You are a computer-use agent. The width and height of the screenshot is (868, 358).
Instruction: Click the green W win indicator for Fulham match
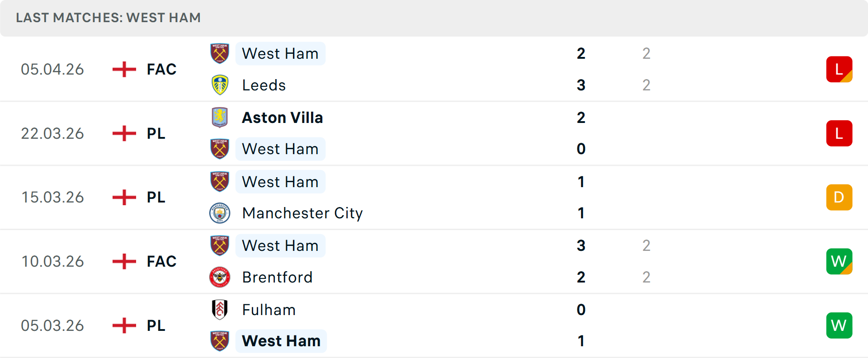pos(839,325)
